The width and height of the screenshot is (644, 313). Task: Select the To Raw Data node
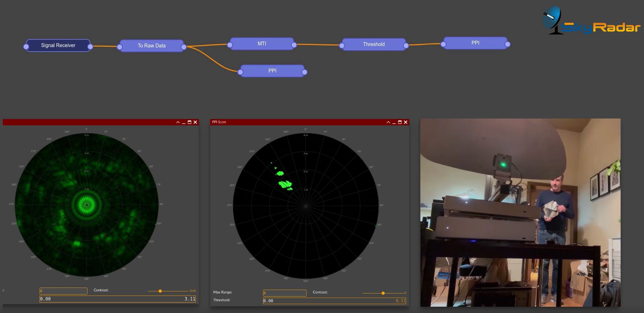pos(151,46)
